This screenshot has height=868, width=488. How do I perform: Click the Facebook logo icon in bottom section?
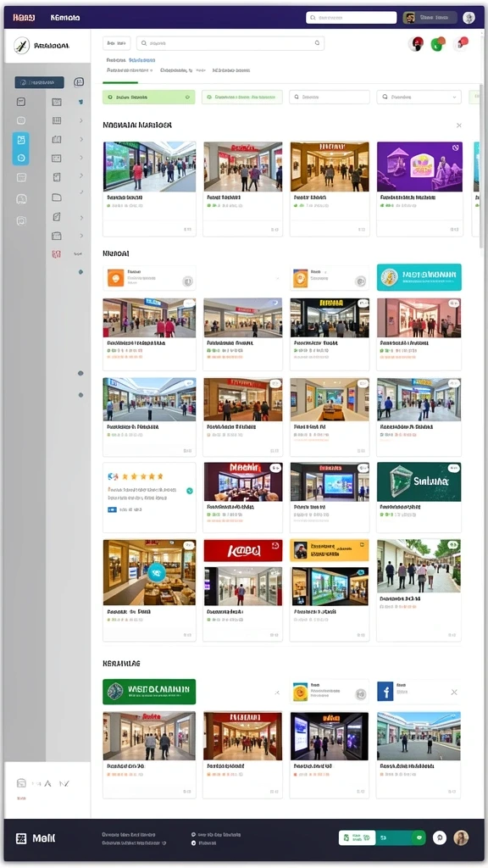pos(385,692)
